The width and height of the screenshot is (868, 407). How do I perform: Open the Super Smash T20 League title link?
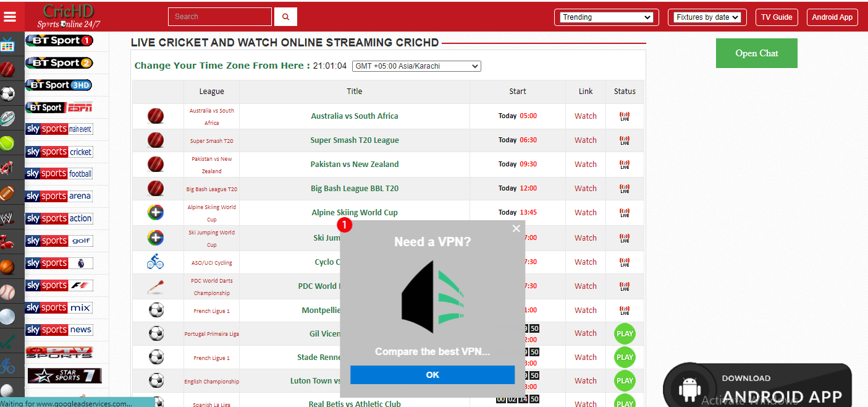tap(355, 140)
